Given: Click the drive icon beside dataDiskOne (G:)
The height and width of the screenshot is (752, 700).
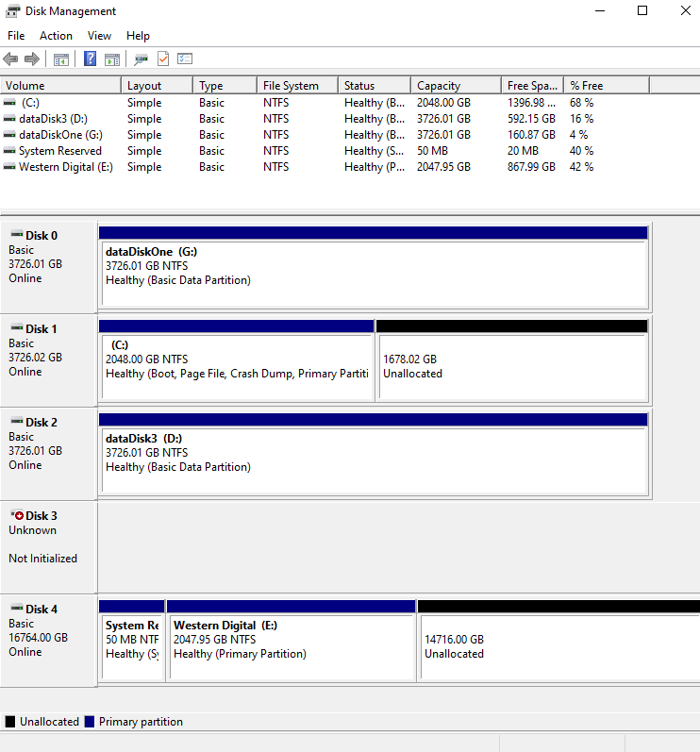Looking at the screenshot, I should (x=9, y=135).
